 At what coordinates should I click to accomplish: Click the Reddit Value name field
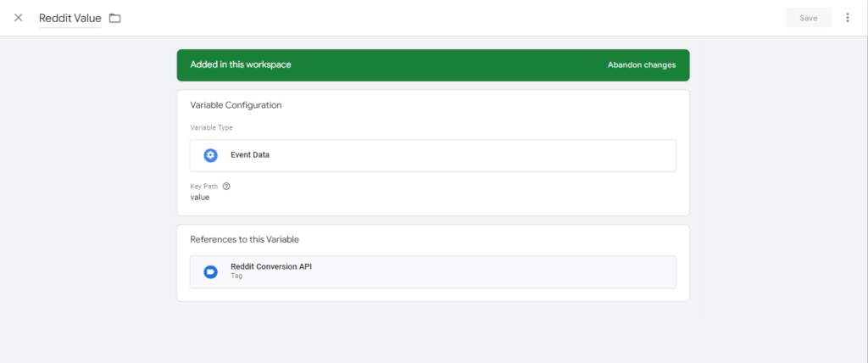70,18
